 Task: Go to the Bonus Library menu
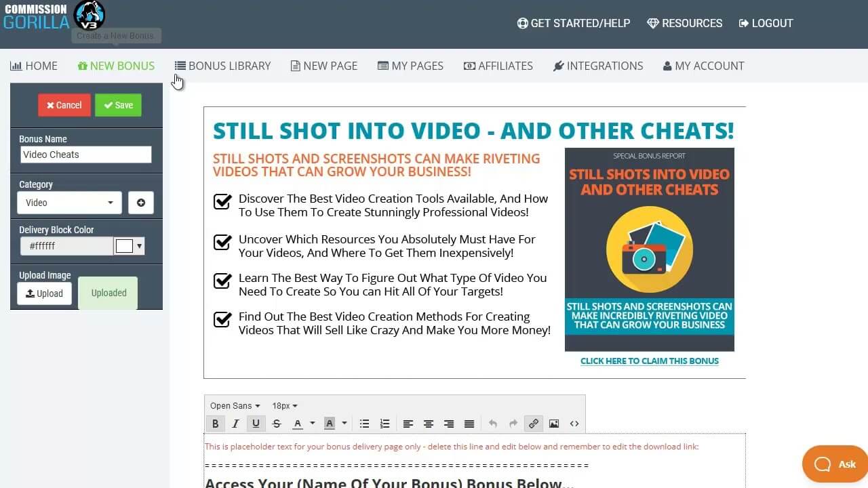[x=222, y=66]
